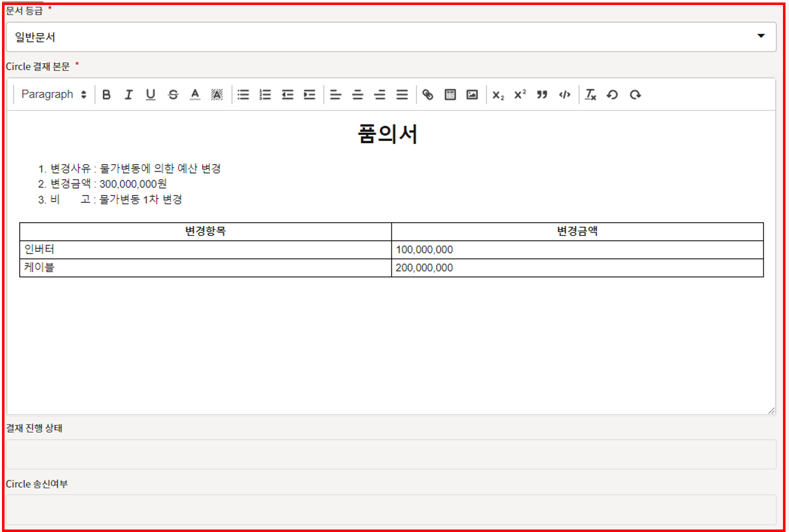Viewport: 789px width, 532px height.
Task: Open the 문서 등급 dropdown
Action: (390, 37)
